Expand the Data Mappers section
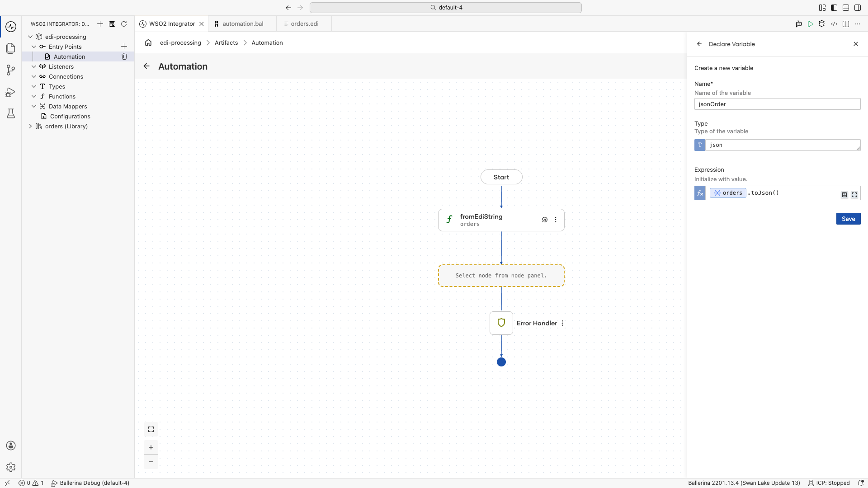 coord(34,106)
